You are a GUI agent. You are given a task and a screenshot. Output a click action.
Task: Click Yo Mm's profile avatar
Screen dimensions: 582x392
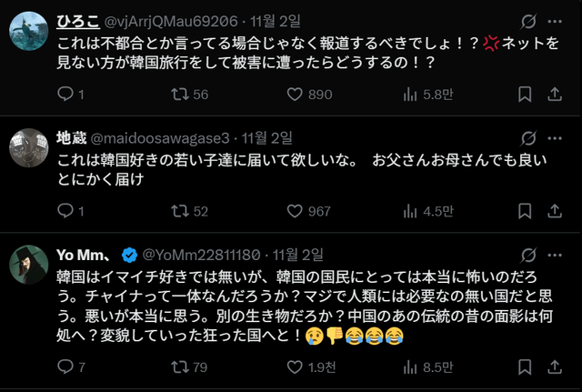(28, 264)
